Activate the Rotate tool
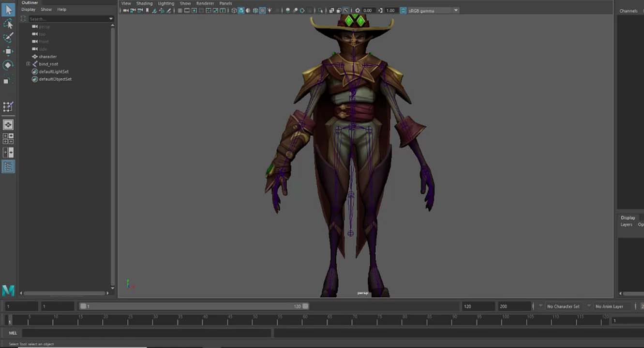644x348 pixels. 8,63
